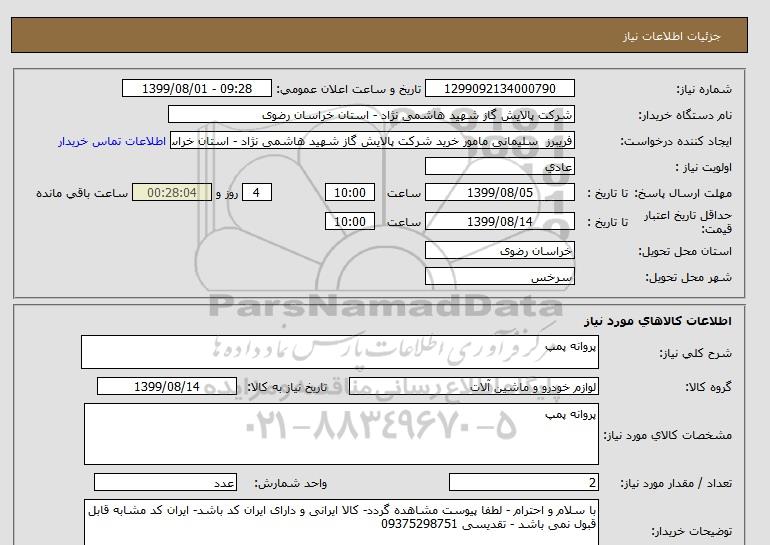Click text ساعت باقی مانده
The width and height of the screenshot is (770, 545).
pos(82,193)
